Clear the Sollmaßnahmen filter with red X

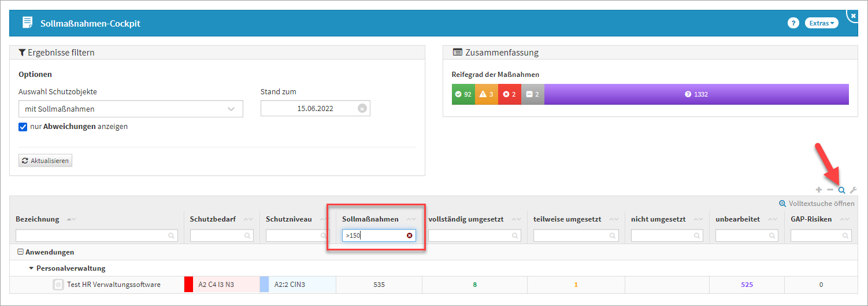coord(410,235)
